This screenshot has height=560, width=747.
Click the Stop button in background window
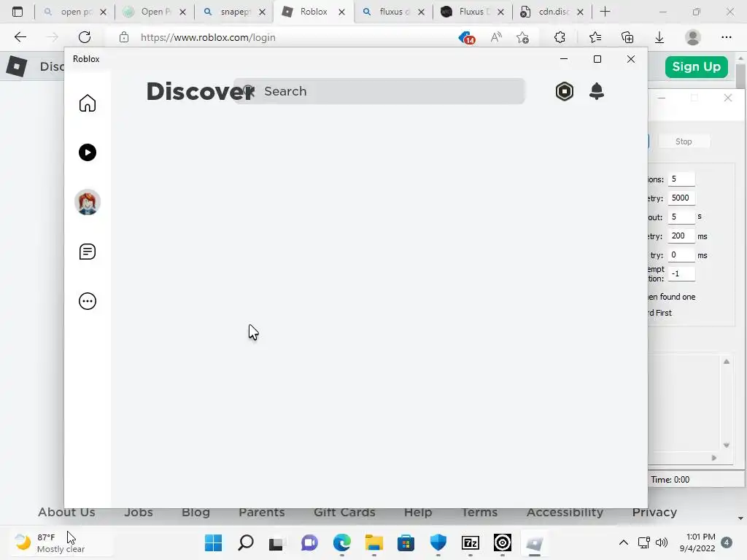[x=684, y=141]
